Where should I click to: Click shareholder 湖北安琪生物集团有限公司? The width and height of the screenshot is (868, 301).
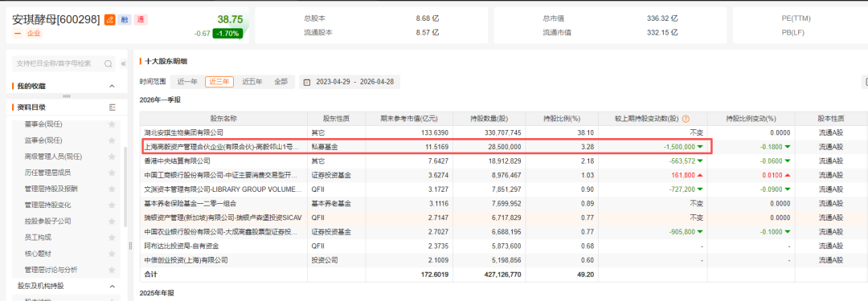click(x=184, y=132)
